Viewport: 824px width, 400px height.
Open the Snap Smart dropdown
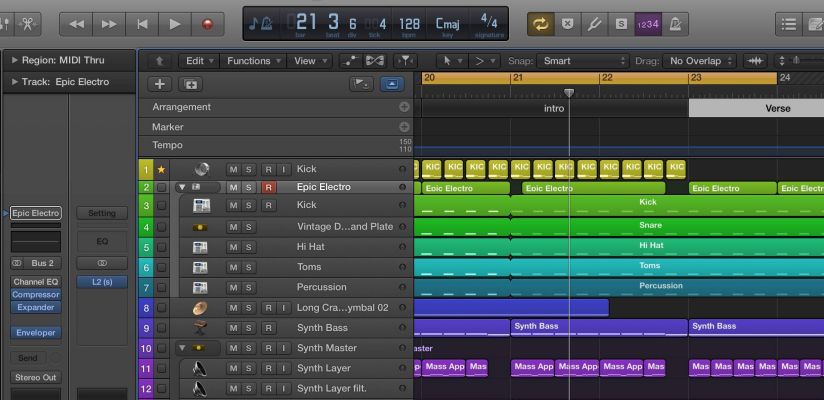pyautogui.click(x=581, y=61)
